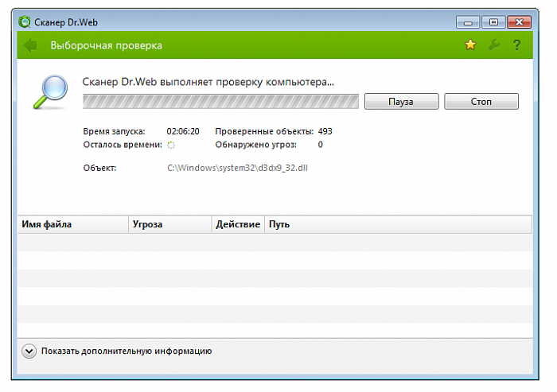Viewport: 557px width, 392px height.
Task: Click 'Показать дополнительную информацию' label
Action: point(127,351)
